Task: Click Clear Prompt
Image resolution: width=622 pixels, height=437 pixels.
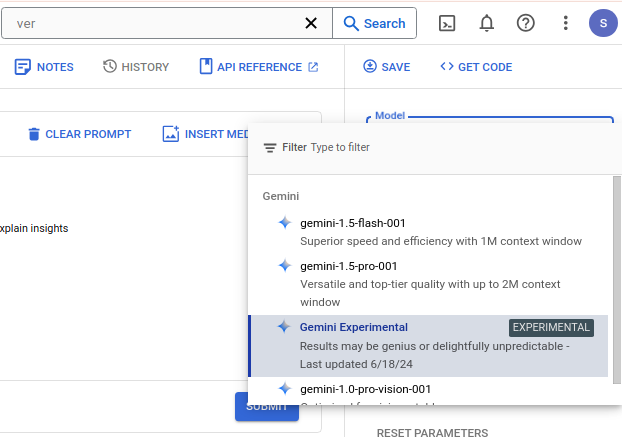Action: [79, 134]
